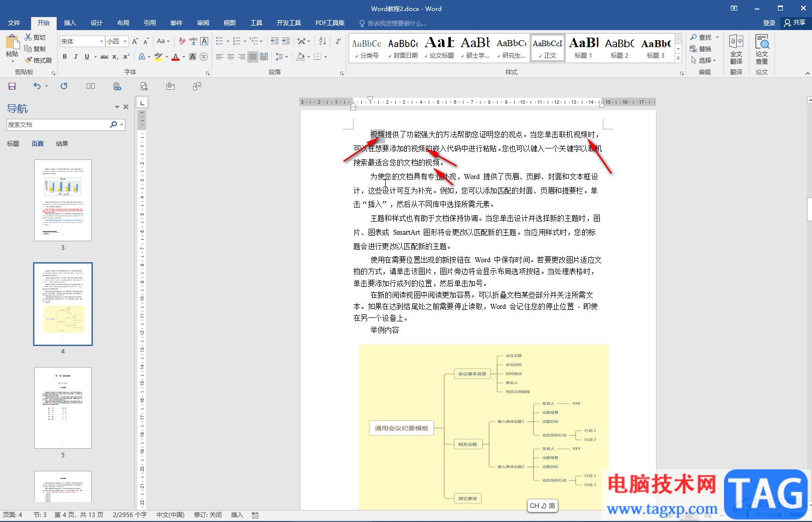The image size is (812, 522).
Task: Sort text with the A-Z sort icon
Action: 322,41
